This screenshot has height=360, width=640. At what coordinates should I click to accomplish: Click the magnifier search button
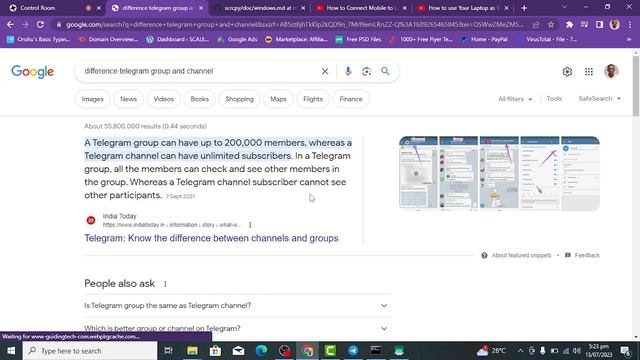coord(385,71)
